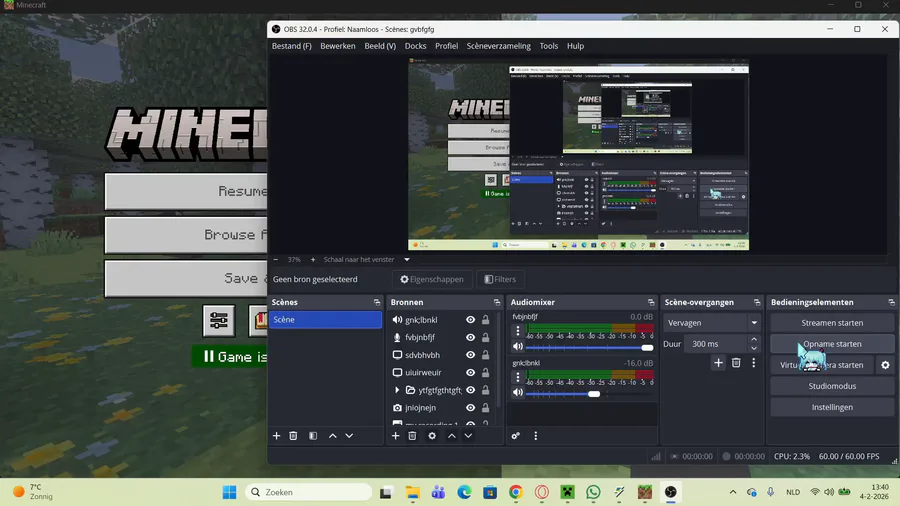Hide the uiuirweuir source
Image resolution: width=900 pixels, height=506 pixels.
[x=470, y=372]
